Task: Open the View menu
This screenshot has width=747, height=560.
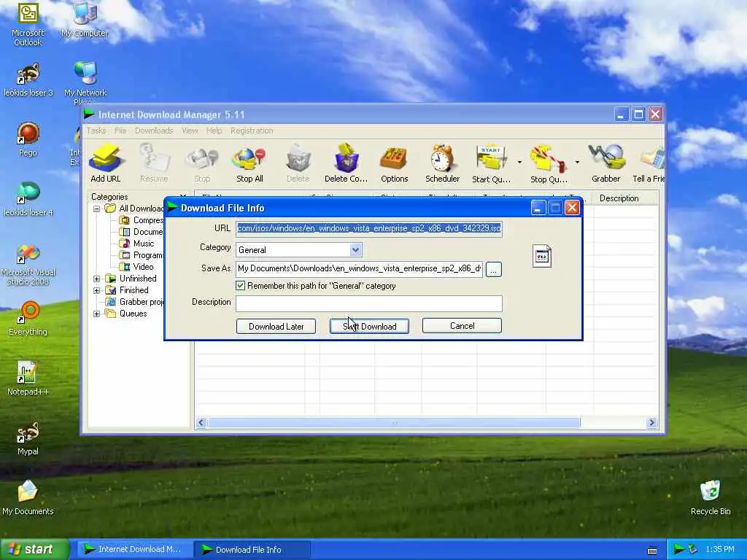Action: point(190,131)
